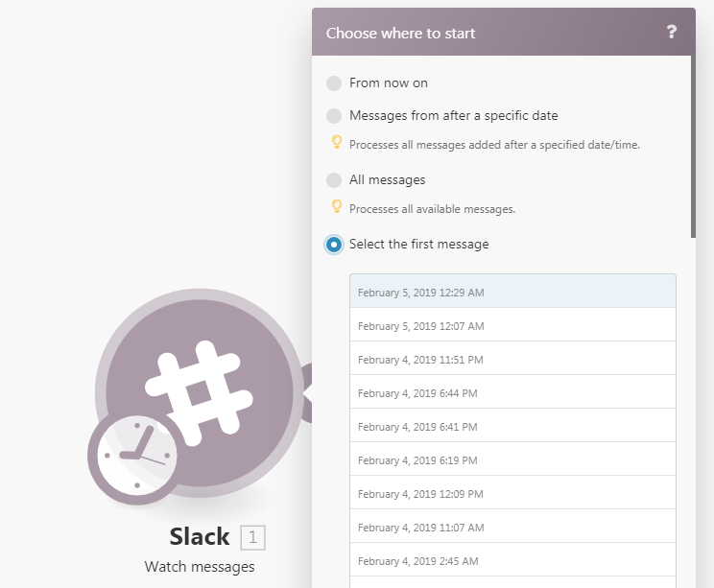Click the clock schedule icon on Slack module
The height and width of the screenshot is (588, 714).
point(137,455)
